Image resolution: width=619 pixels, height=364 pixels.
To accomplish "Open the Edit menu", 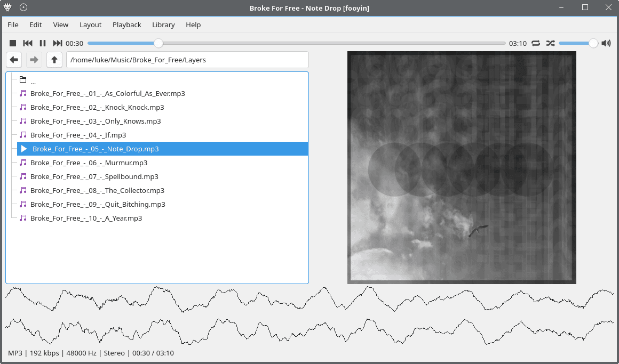I will tap(36, 25).
